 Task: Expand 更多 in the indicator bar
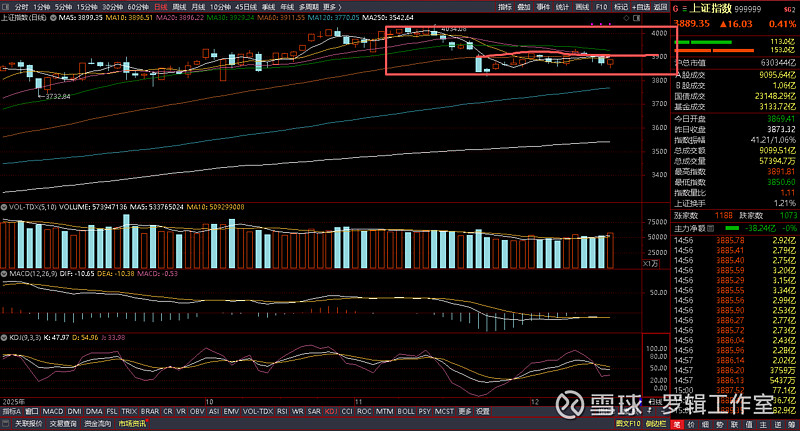[x=464, y=411]
